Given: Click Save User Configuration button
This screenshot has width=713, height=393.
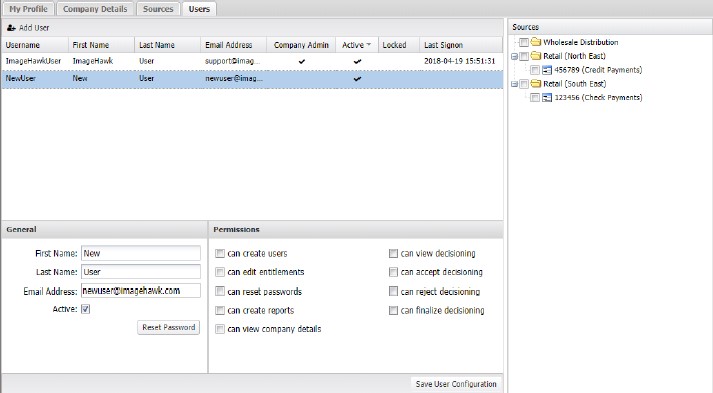Looking at the screenshot, I should 456,384.
